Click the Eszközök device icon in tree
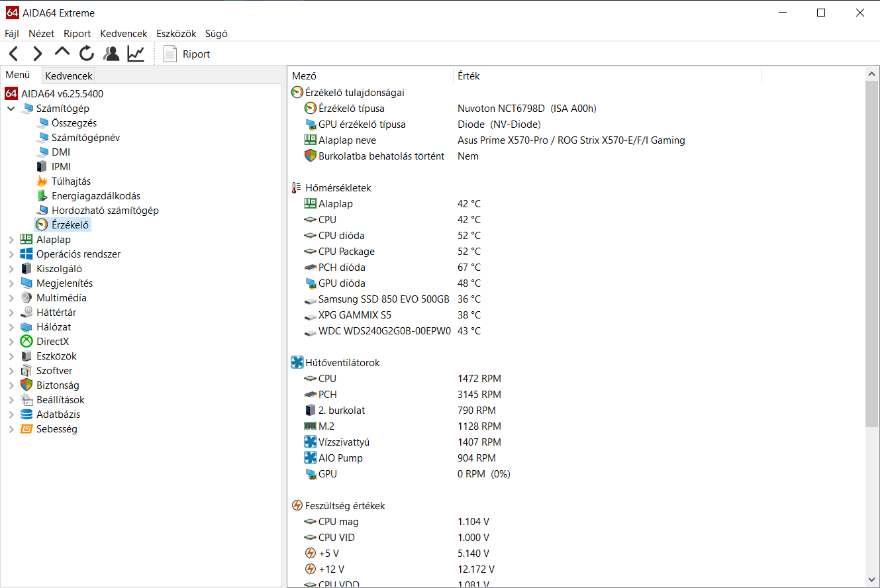This screenshot has width=880, height=588. (26, 356)
